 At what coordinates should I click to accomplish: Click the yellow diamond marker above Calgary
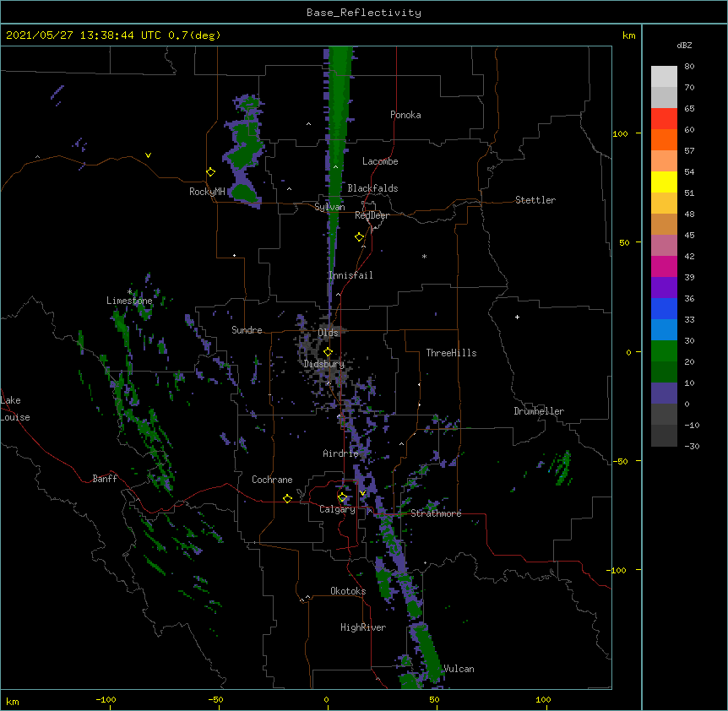point(342,497)
